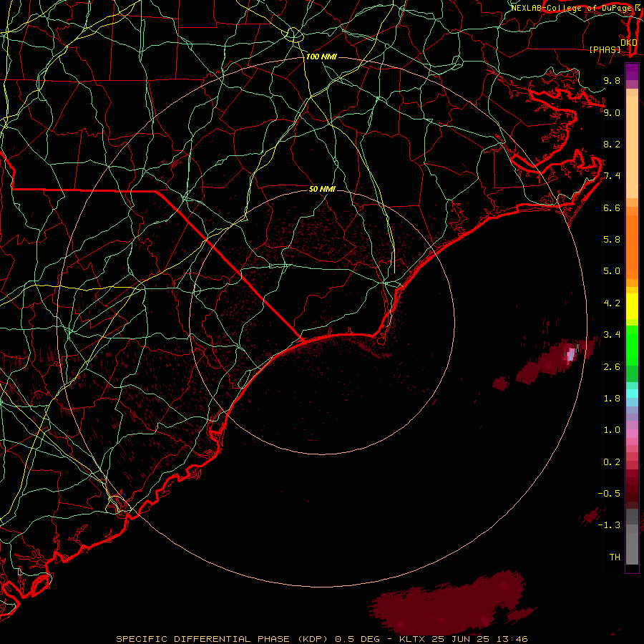Click the 0.2 scale value

coord(612,462)
